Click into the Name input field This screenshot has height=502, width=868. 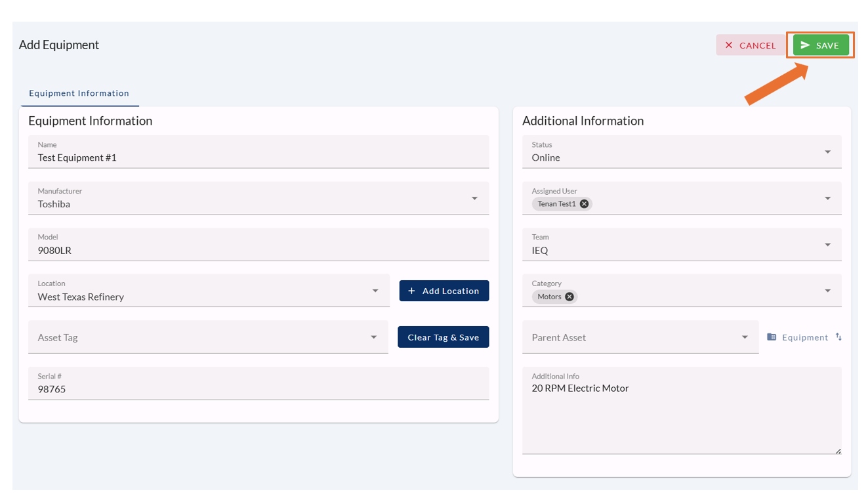258,157
